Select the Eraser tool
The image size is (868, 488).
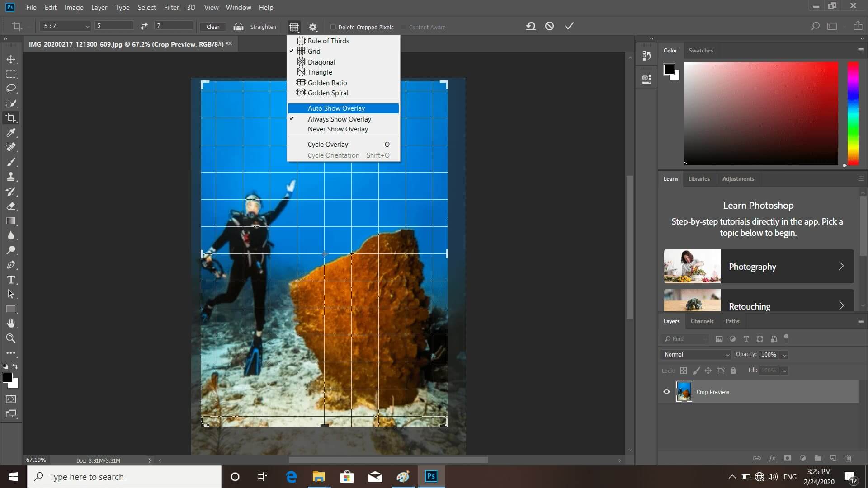(x=11, y=206)
